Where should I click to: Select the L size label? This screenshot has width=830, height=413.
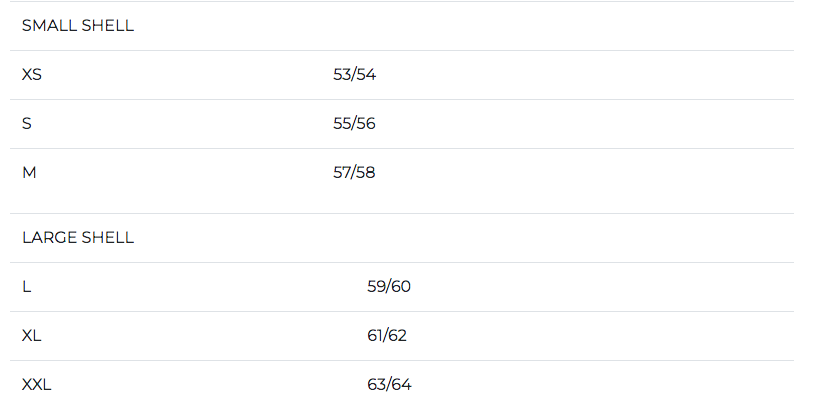click(27, 287)
